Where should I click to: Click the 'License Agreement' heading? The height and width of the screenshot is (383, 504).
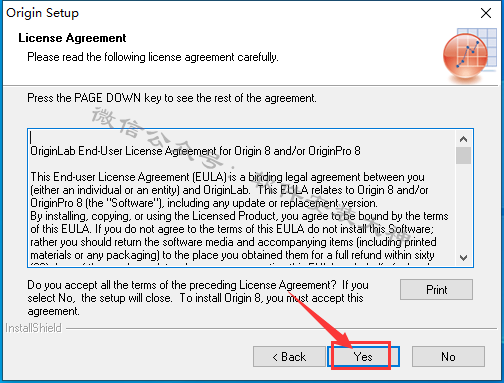tap(72, 38)
